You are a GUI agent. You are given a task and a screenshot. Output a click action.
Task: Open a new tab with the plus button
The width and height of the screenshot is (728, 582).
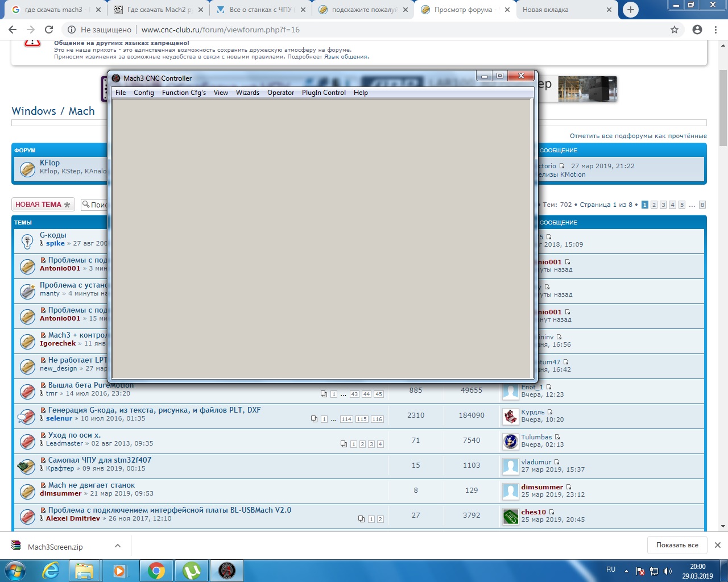pyautogui.click(x=630, y=10)
